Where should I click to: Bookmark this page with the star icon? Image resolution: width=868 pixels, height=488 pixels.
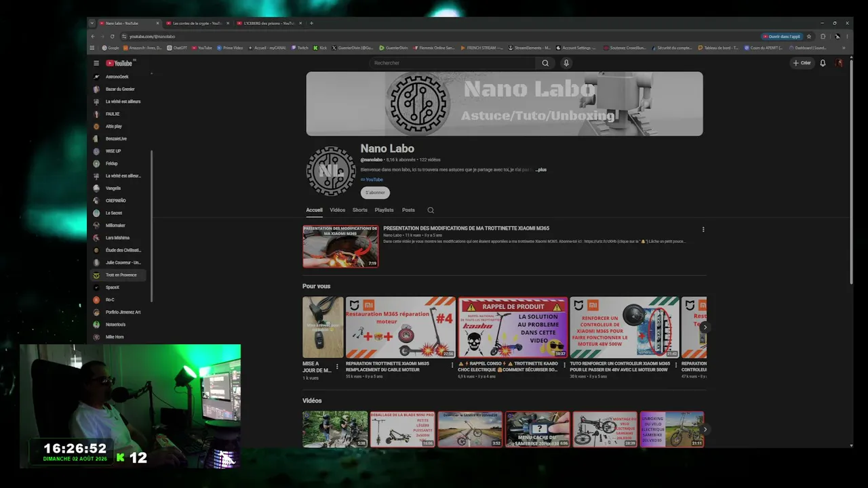click(809, 37)
